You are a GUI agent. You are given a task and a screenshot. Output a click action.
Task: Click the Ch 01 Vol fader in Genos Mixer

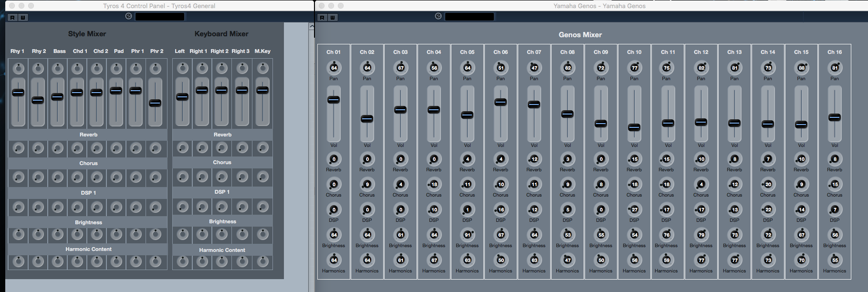click(x=334, y=100)
